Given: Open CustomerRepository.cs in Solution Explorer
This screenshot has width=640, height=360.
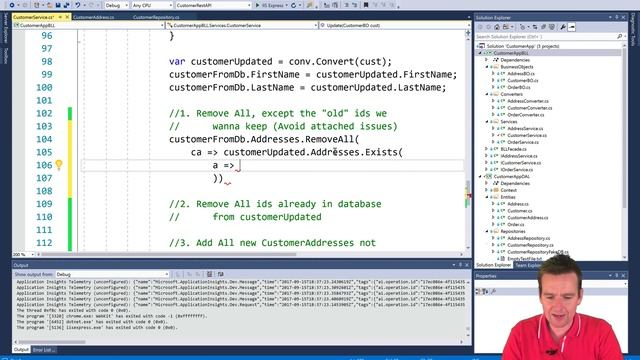Looking at the screenshot, I should tap(530, 245).
